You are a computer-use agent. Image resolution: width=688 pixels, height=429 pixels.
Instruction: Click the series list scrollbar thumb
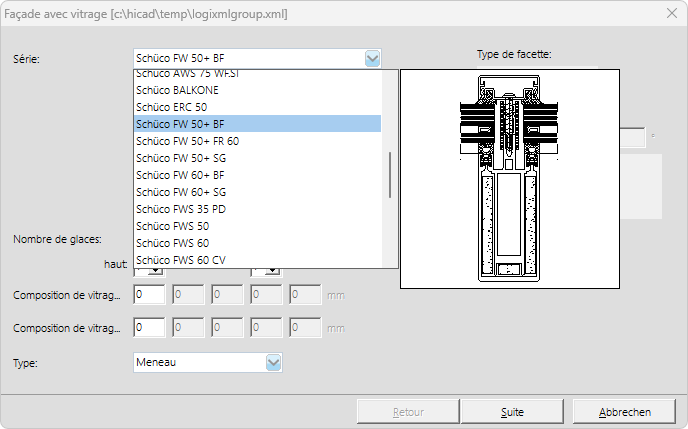390,175
